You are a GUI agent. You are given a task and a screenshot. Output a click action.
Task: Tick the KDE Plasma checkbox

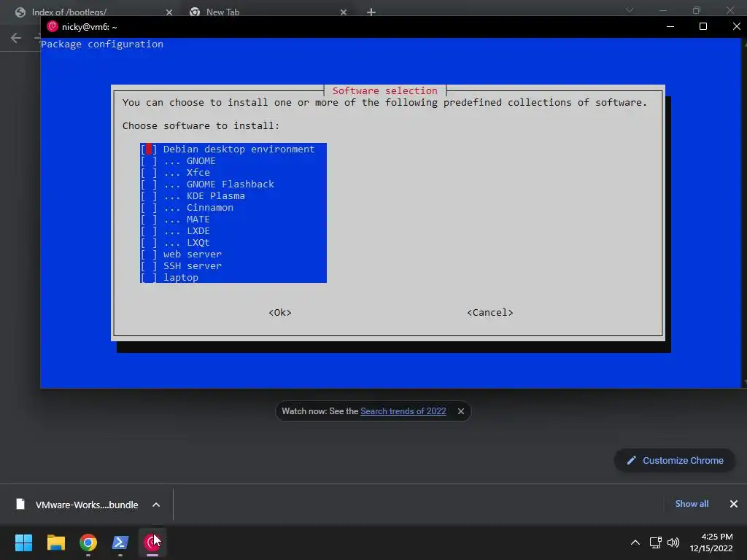tap(149, 195)
